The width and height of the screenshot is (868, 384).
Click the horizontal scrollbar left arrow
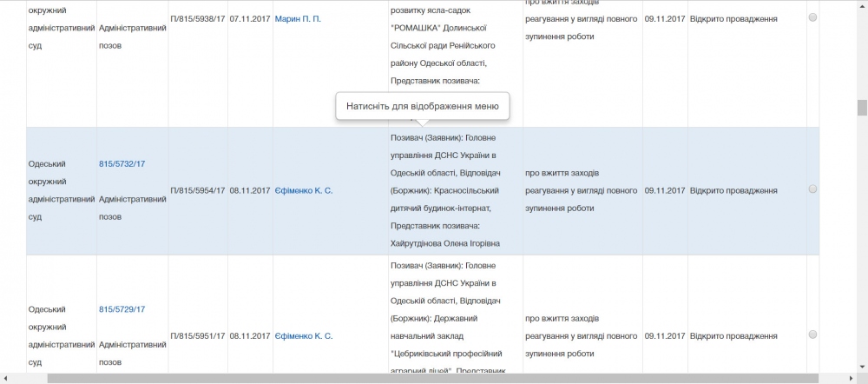pyautogui.click(x=4, y=379)
